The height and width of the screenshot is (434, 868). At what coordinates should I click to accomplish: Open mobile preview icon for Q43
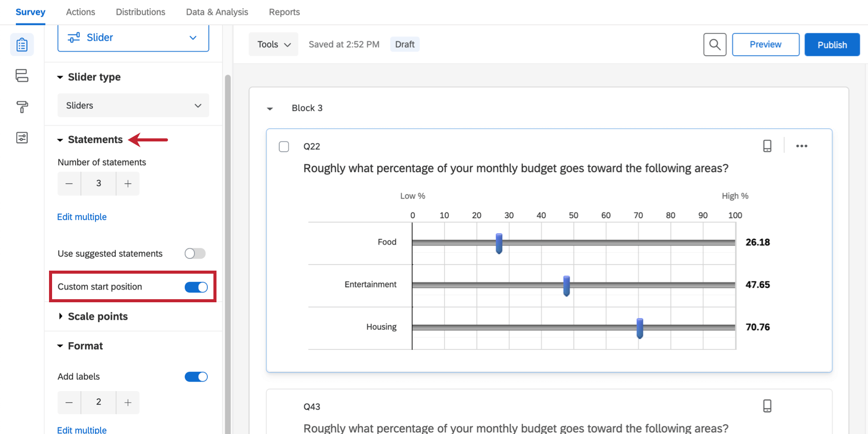click(x=767, y=406)
